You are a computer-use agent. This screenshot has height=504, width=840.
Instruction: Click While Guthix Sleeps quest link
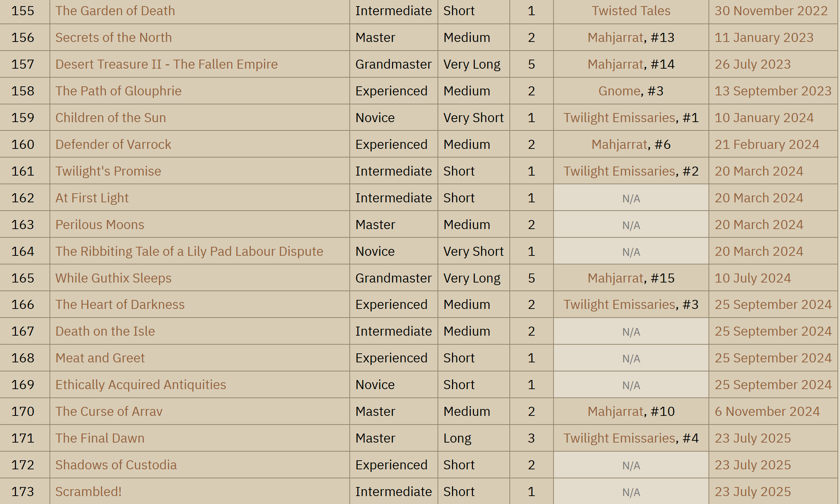point(113,278)
